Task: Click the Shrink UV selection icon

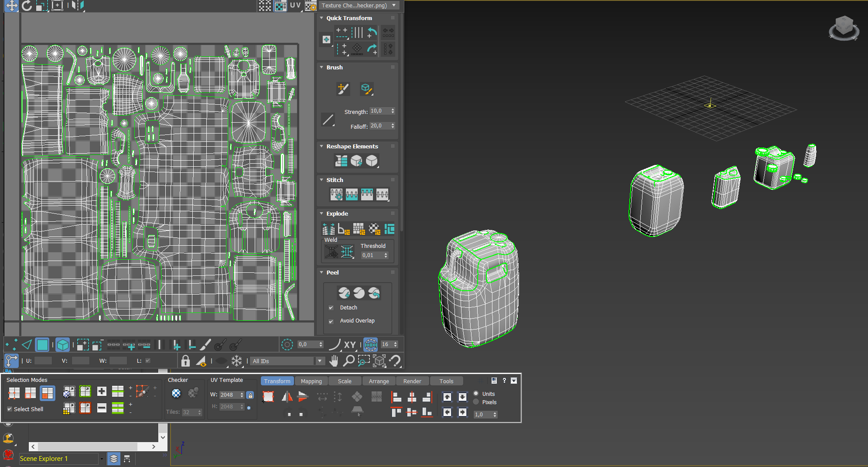Action: (98, 345)
